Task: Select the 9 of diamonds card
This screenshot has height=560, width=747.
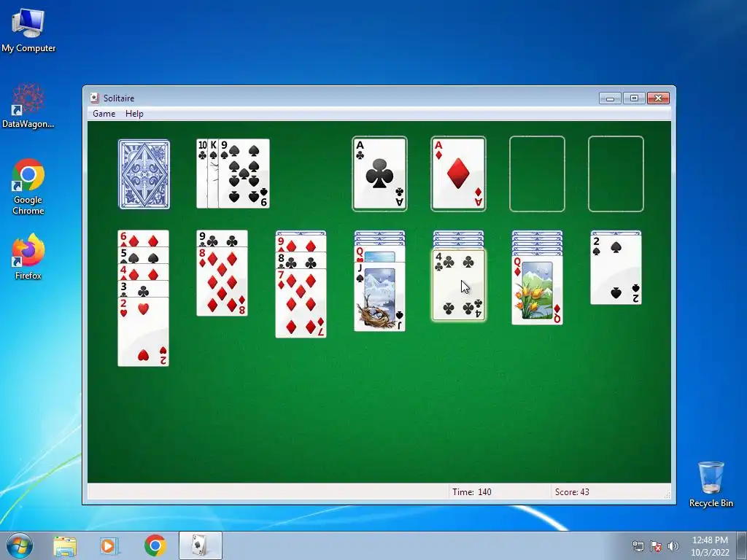Action: point(301,244)
